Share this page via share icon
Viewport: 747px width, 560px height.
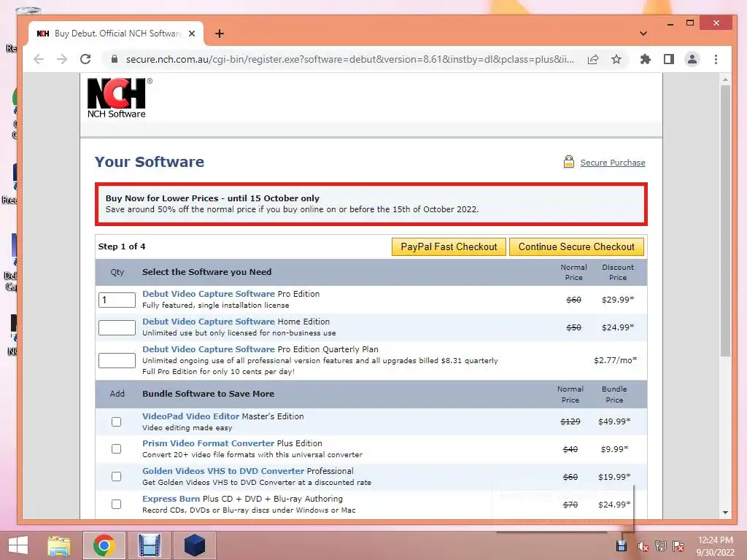(593, 59)
